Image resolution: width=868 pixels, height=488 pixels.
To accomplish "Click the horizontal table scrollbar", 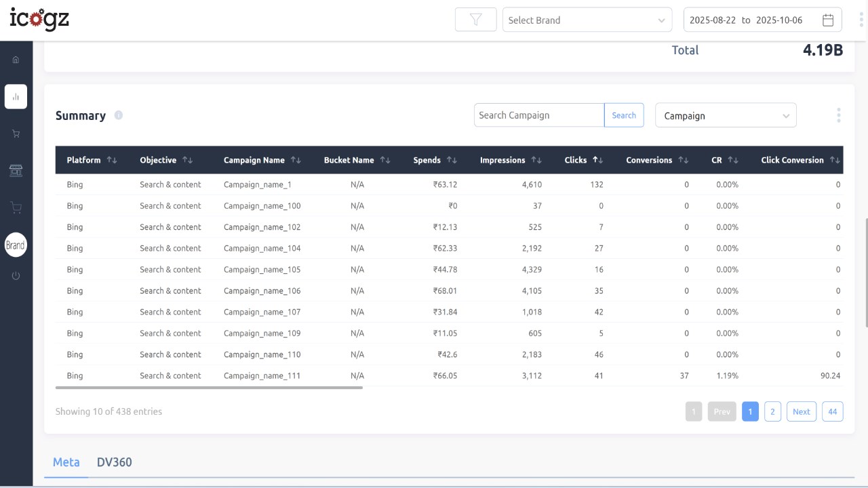I will pyautogui.click(x=209, y=388).
